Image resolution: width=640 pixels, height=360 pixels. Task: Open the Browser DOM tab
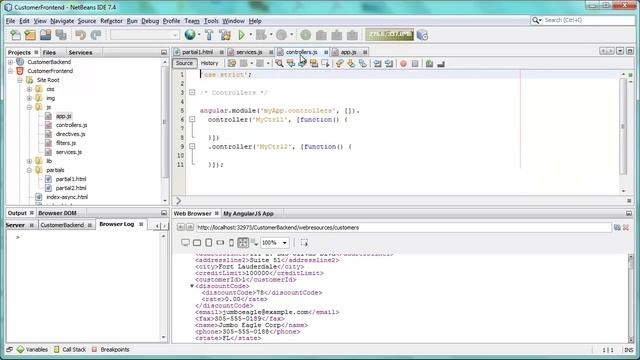click(x=58, y=213)
